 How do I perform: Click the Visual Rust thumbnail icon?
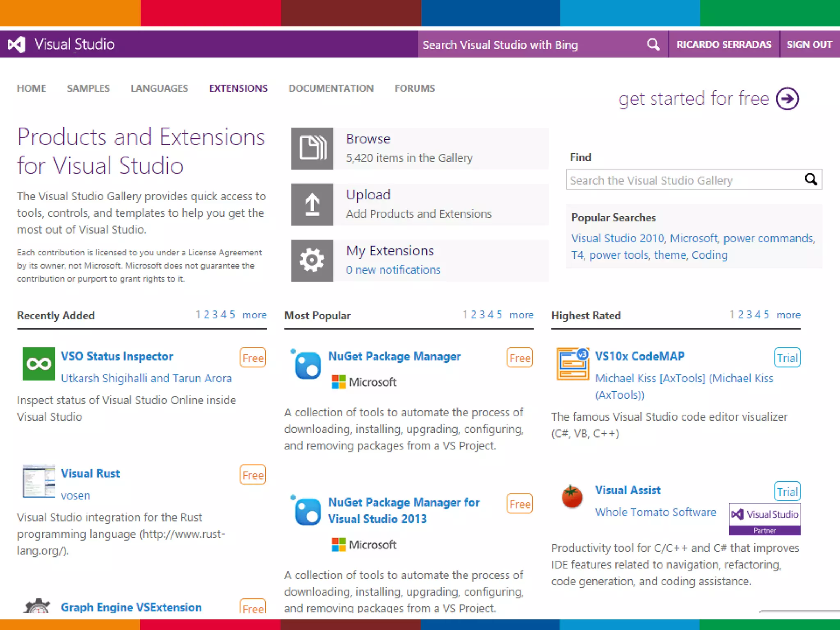point(39,481)
